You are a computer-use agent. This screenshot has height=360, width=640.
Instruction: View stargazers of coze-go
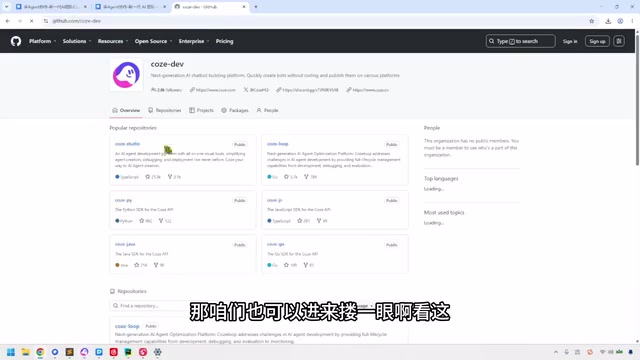[x=291, y=265]
